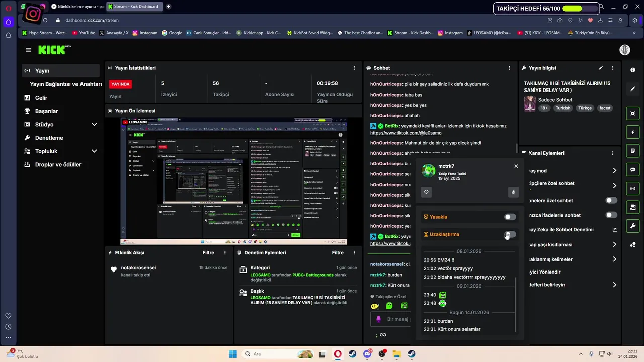Open Etkinlik Akışı three-dot menu

pos(225,253)
